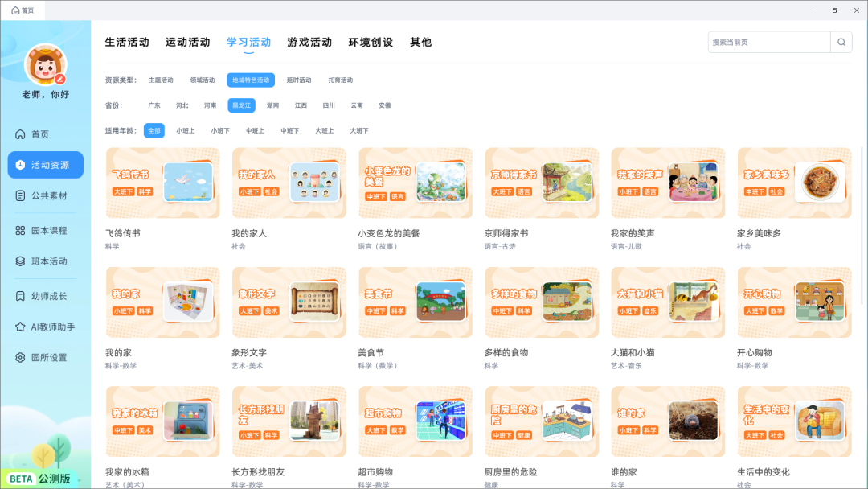This screenshot has width=868, height=489.
Task: Select 公共素材 icon in the sidebar
Action: click(x=21, y=195)
